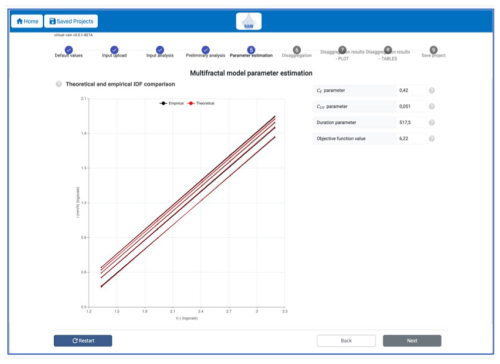The height and width of the screenshot is (364, 500).
Task: Click the Theoretical and empirical IDF comparison text
Action: click(120, 84)
